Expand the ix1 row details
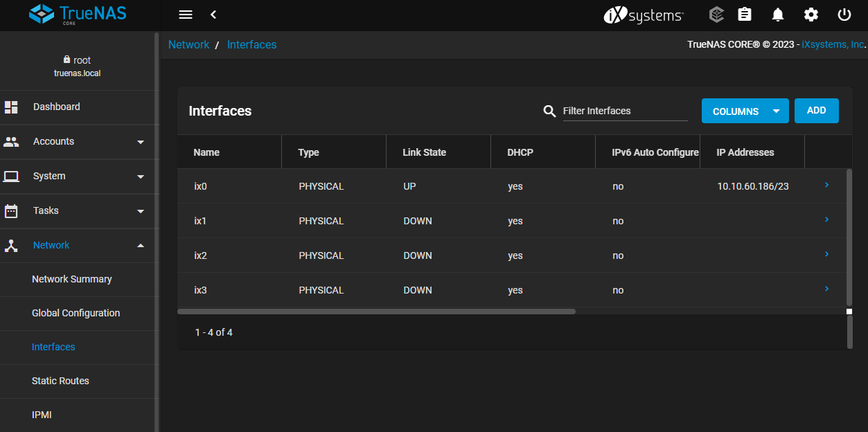The image size is (868, 432). (x=827, y=219)
